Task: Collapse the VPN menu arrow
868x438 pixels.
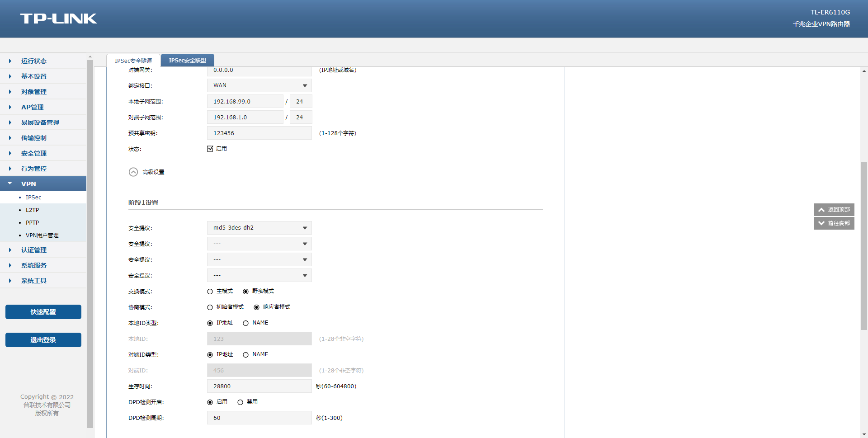Action: point(10,184)
